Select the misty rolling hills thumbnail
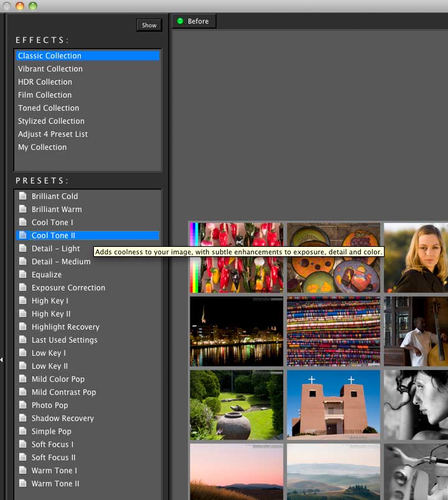 tap(334, 472)
